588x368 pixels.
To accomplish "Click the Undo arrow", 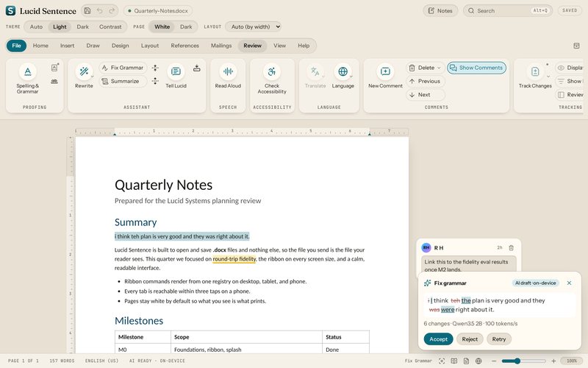I will point(100,11).
